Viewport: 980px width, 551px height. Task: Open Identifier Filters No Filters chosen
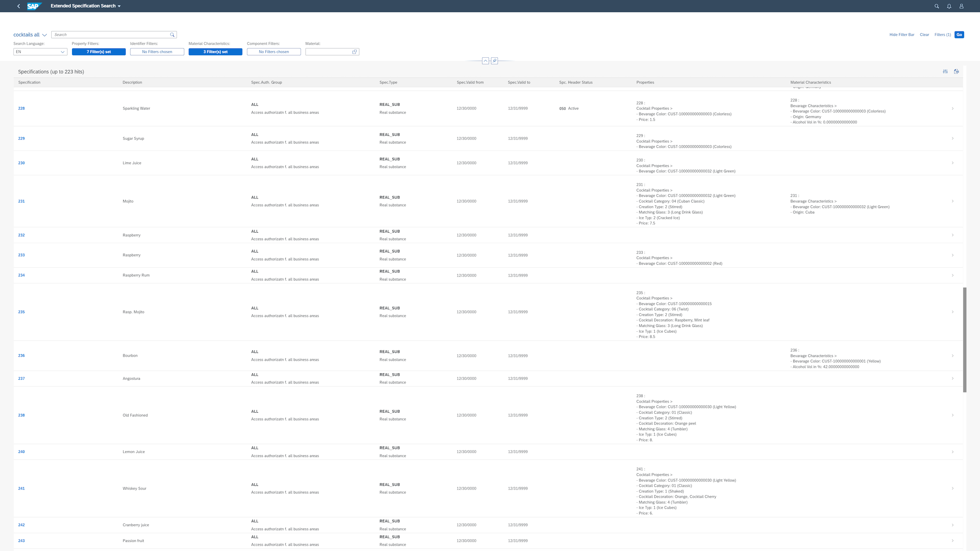coord(157,52)
